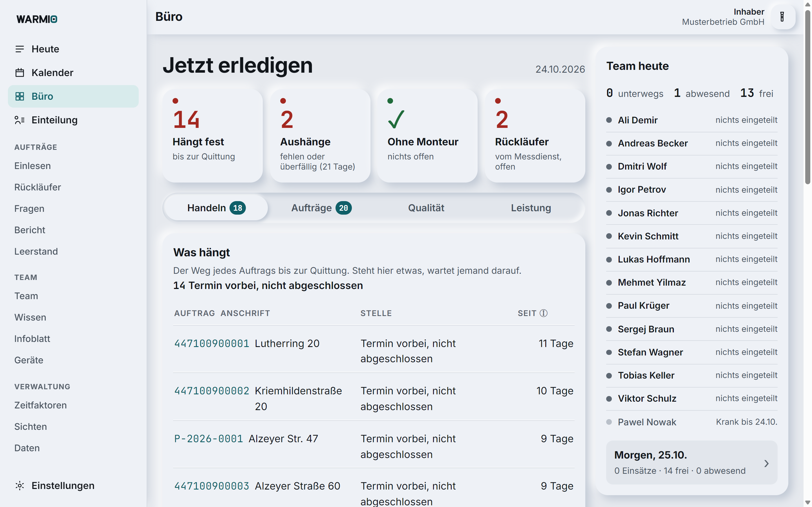
Task: Open Zeitfaktoren in the sidebar
Action: [40, 405]
